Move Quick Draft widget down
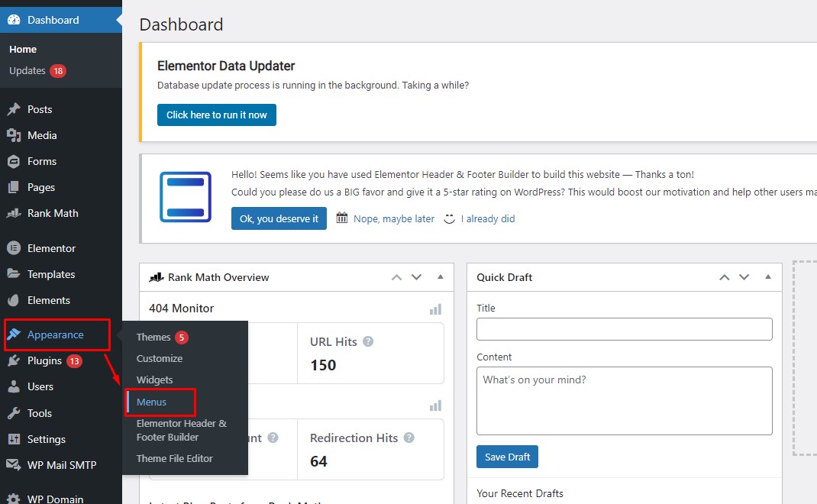The image size is (817, 504). click(x=744, y=277)
